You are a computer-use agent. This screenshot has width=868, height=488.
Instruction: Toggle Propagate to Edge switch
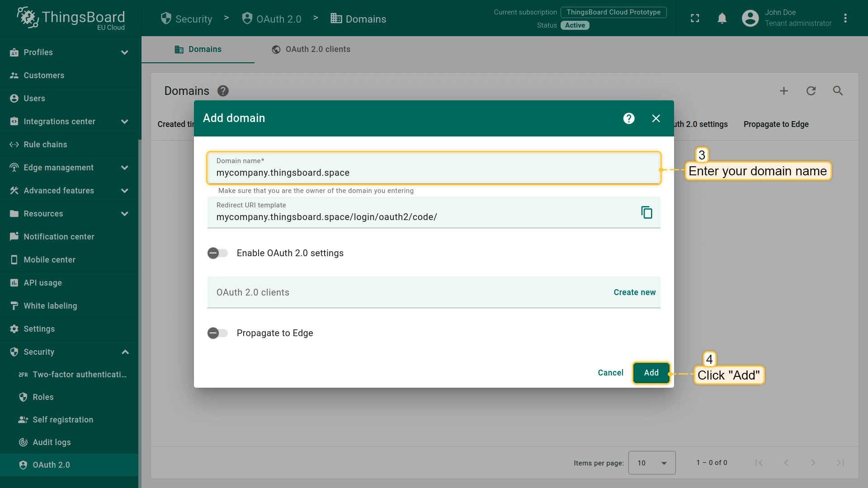(217, 333)
